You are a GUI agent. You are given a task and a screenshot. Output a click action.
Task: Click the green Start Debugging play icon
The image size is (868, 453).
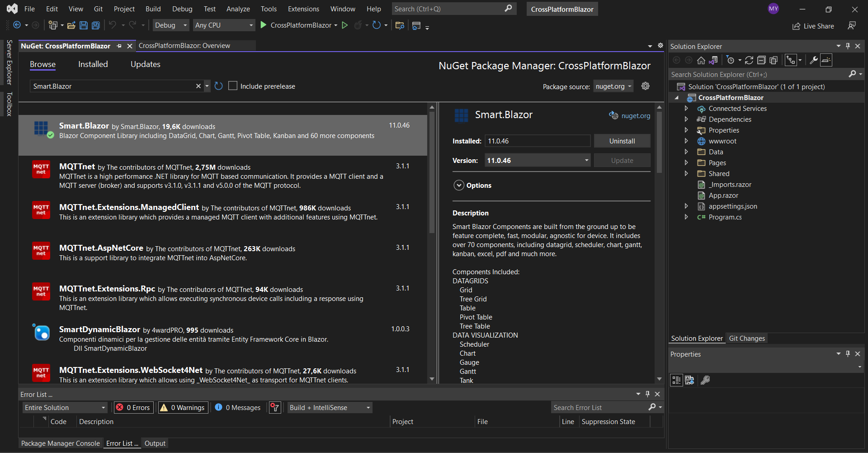click(264, 25)
